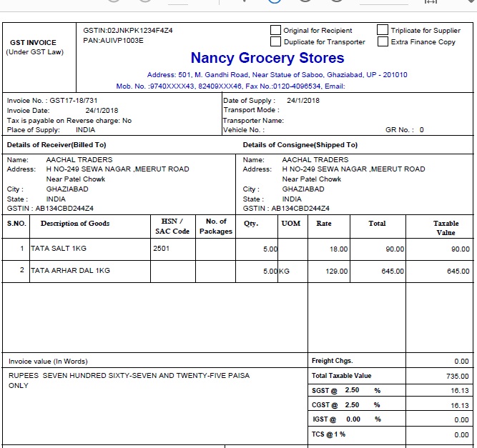Click the zoom percentage field in the toolbar

pyautogui.click(x=383, y=2)
